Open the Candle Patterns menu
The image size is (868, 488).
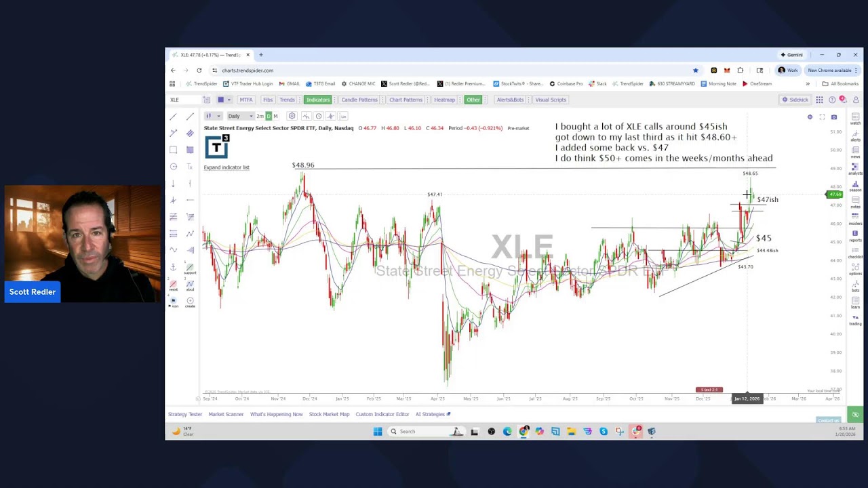359,100
